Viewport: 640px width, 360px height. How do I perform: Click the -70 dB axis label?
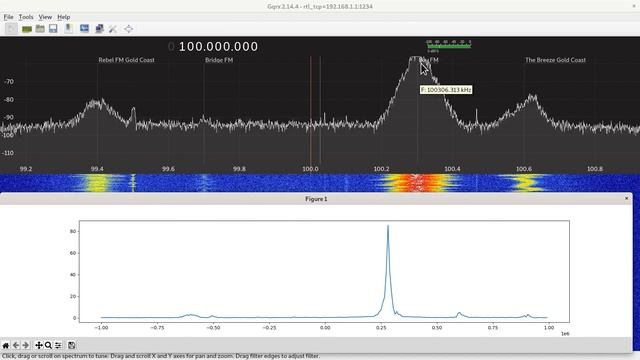[9, 82]
